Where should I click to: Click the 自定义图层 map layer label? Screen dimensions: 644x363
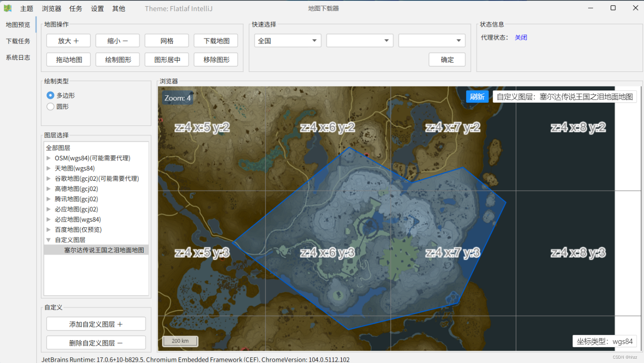point(564,97)
